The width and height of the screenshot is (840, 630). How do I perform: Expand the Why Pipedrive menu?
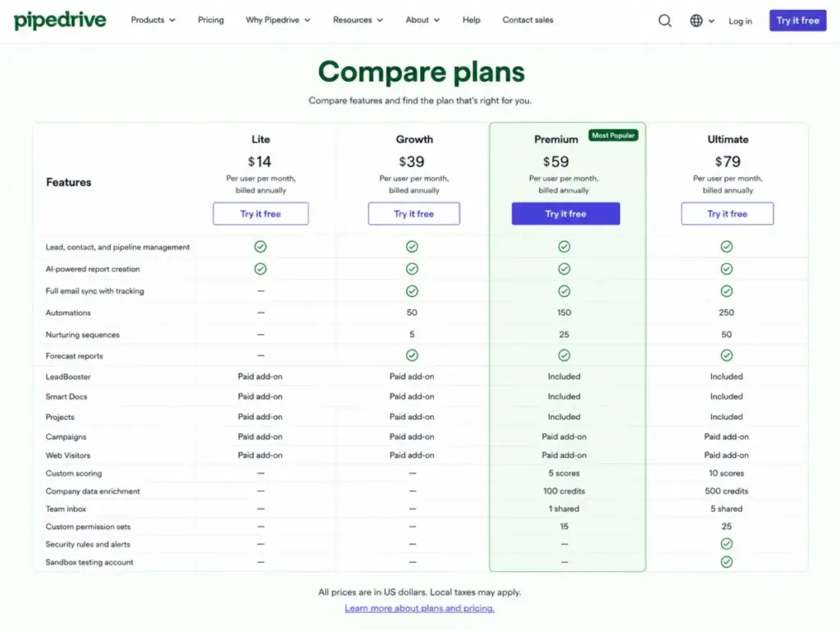point(278,20)
